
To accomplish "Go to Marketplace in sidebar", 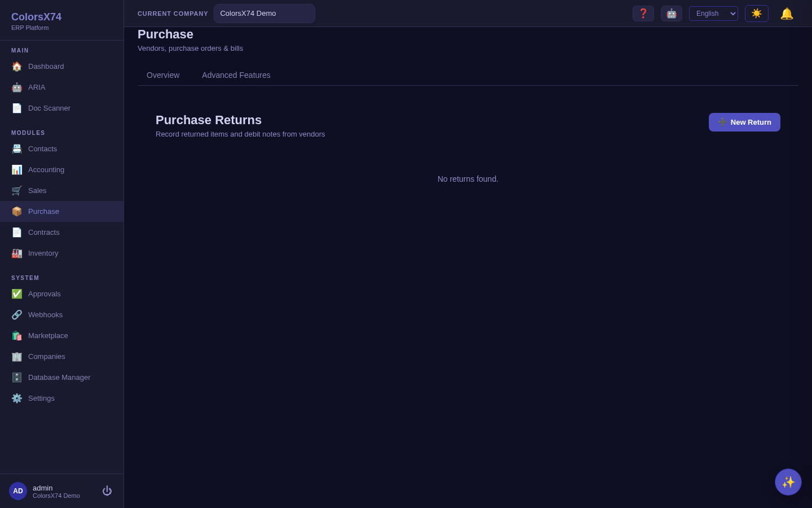I will coord(61,336).
